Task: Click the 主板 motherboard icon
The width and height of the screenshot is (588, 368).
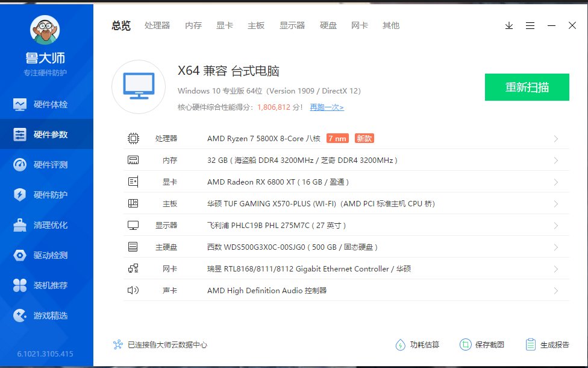Action: coord(133,203)
